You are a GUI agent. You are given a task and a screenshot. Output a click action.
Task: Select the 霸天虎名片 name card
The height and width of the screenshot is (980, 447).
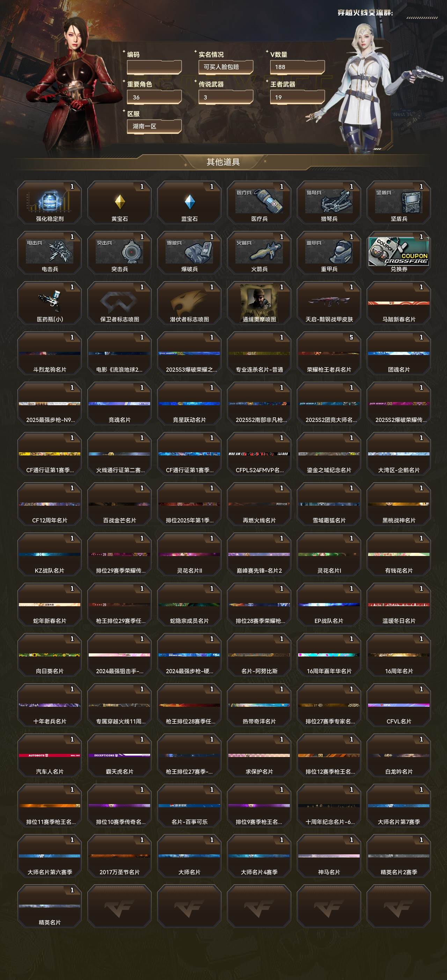click(119, 755)
